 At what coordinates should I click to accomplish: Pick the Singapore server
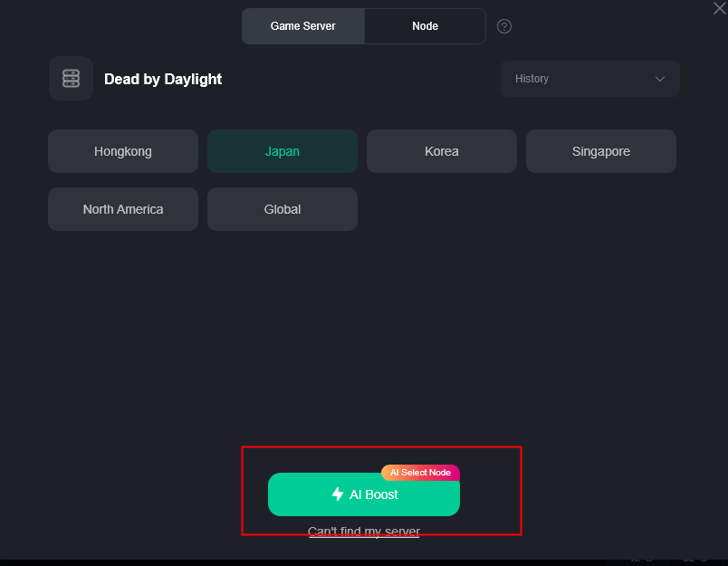coord(601,151)
